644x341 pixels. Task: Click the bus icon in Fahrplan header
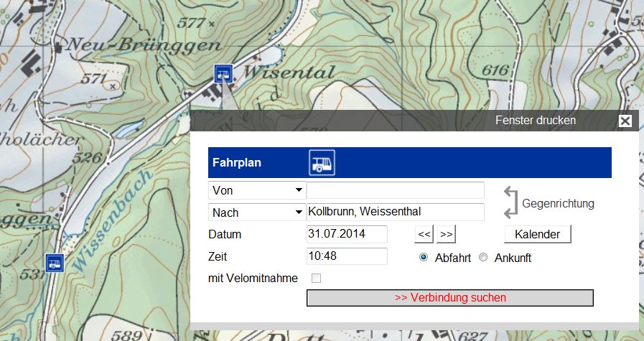(x=322, y=162)
